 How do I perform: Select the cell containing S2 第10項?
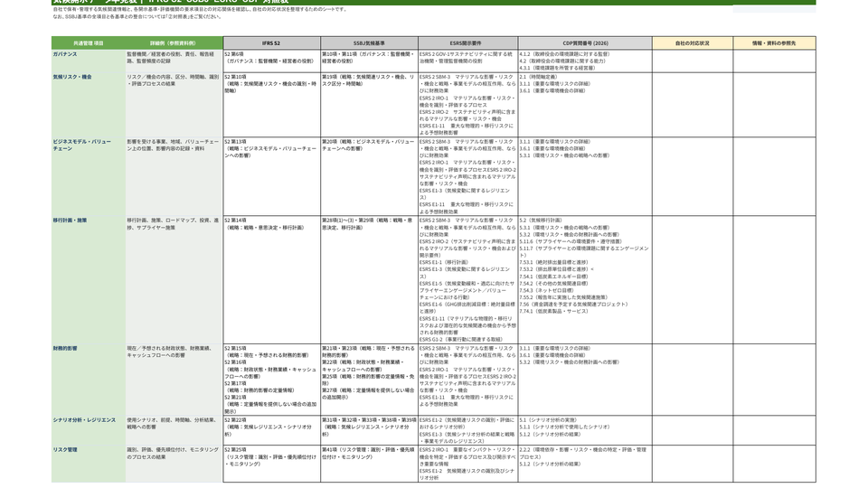click(272, 105)
